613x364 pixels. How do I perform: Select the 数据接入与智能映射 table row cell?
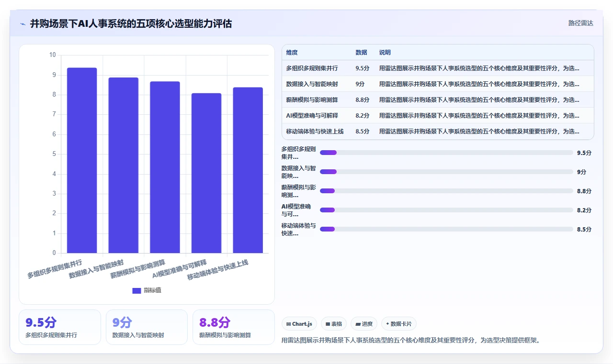click(312, 84)
